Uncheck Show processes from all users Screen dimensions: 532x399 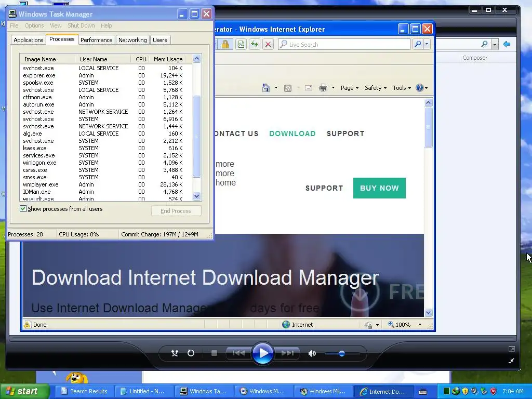(23, 209)
